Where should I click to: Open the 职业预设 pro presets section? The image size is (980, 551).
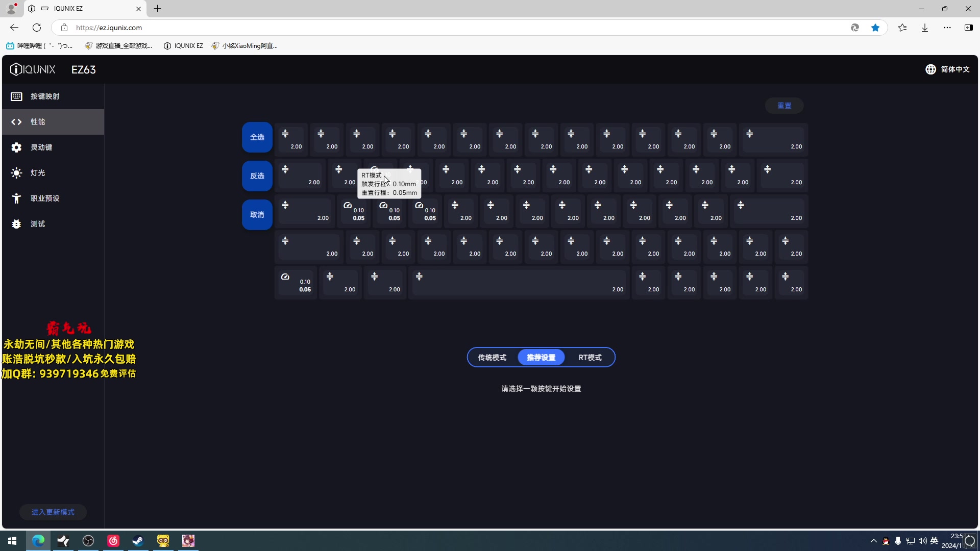(53, 198)
